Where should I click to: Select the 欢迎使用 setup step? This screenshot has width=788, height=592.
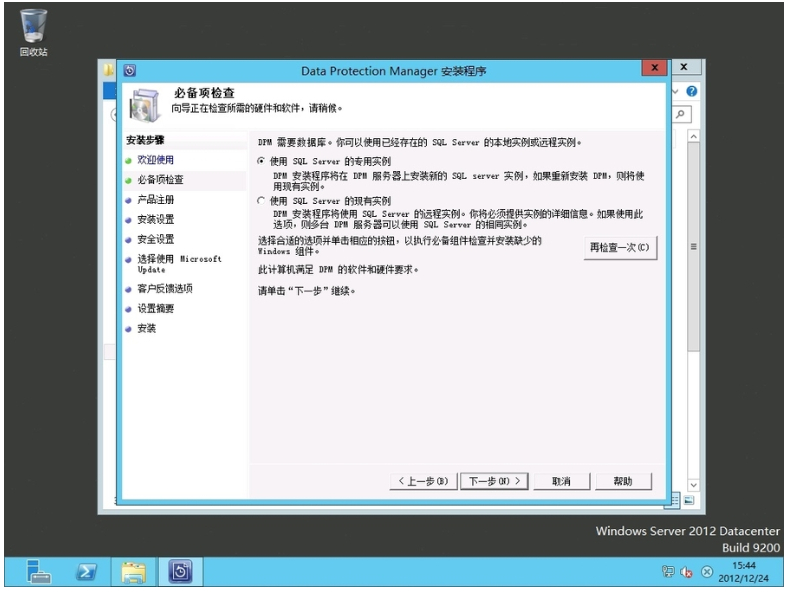(x=155, y=160)
